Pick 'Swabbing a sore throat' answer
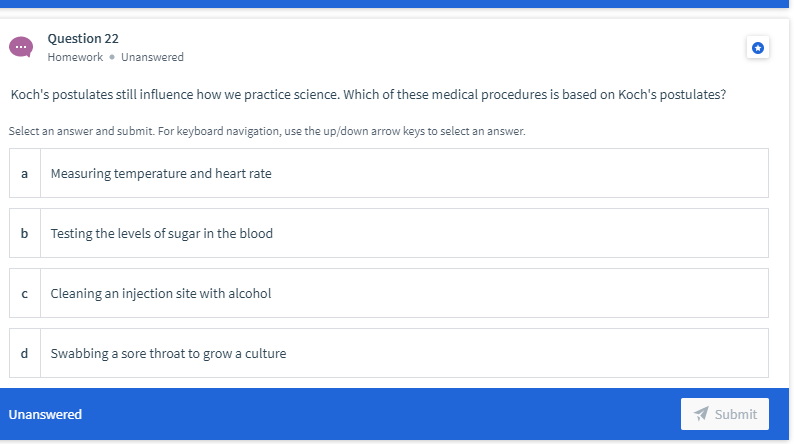This screenshot has height=444, width=794. (x=168, y=353)
